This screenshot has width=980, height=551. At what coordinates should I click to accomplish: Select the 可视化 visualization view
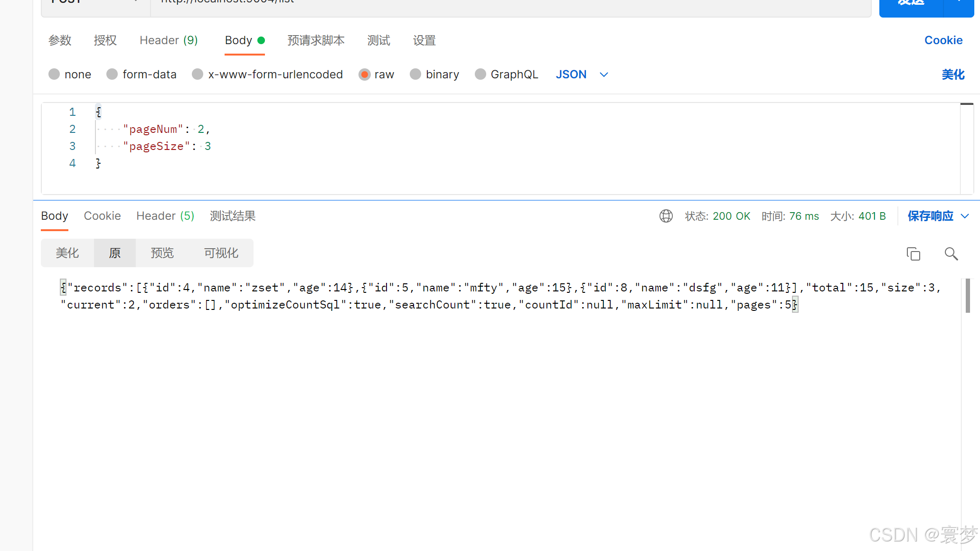click(221, 253)
